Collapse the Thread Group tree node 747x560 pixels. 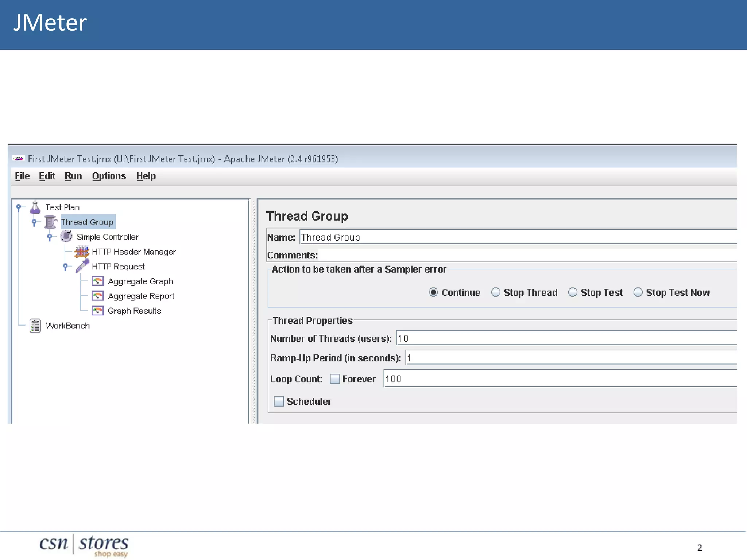click(34, 222)
